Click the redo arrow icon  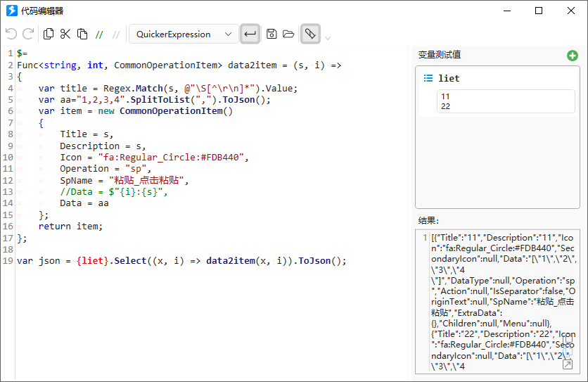28,34
